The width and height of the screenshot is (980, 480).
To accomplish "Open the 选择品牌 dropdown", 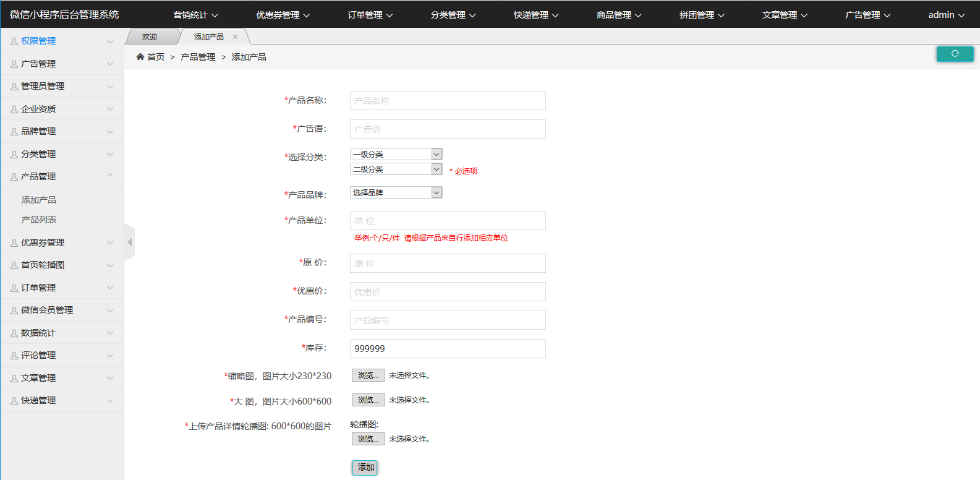I will click(396, 192).
